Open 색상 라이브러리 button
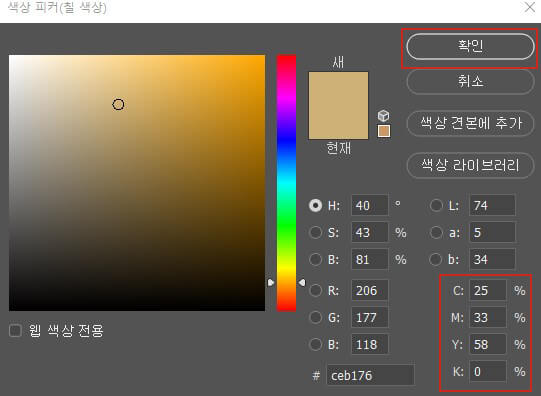Screen dimensions: 541x396 click(x=470, y=165)
